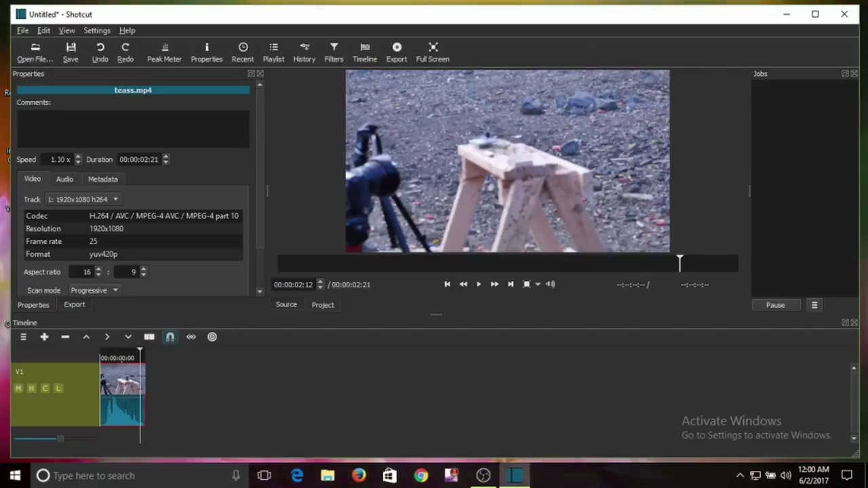Open the Playlist panel
Screen dimensions: 868x488
tap(273, 52)
